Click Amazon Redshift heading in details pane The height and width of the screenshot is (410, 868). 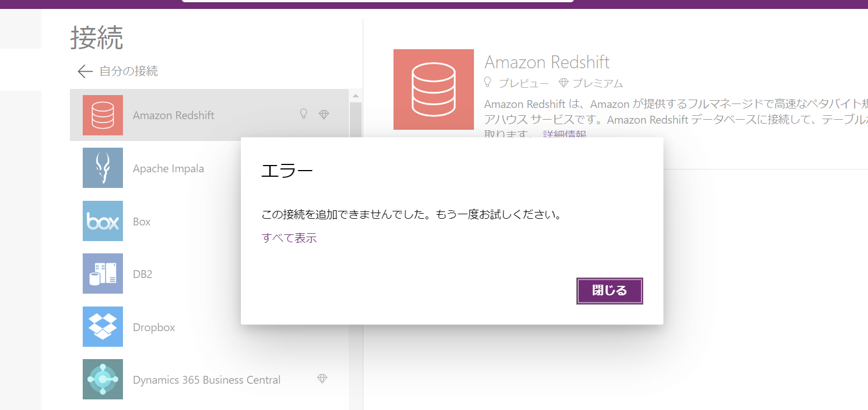pos(547,62)
